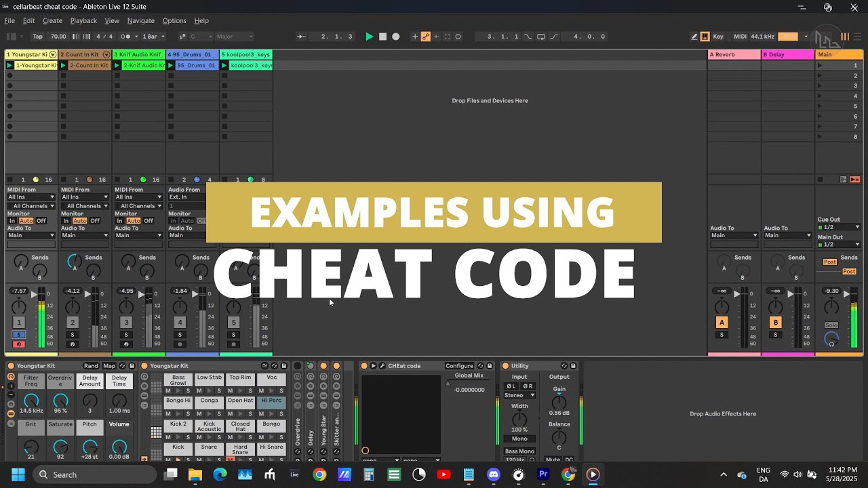Click the Configure button on CHEat code

(x=460, y=366)
